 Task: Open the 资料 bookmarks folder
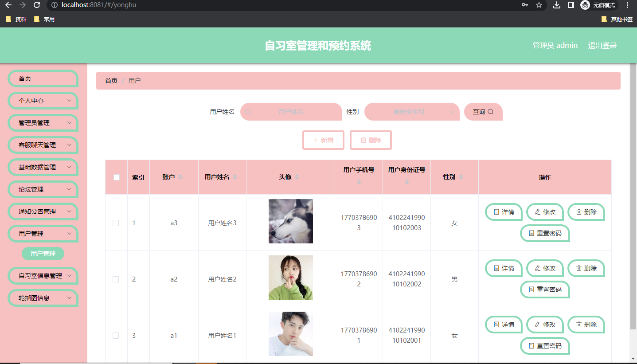click(16, 19)
